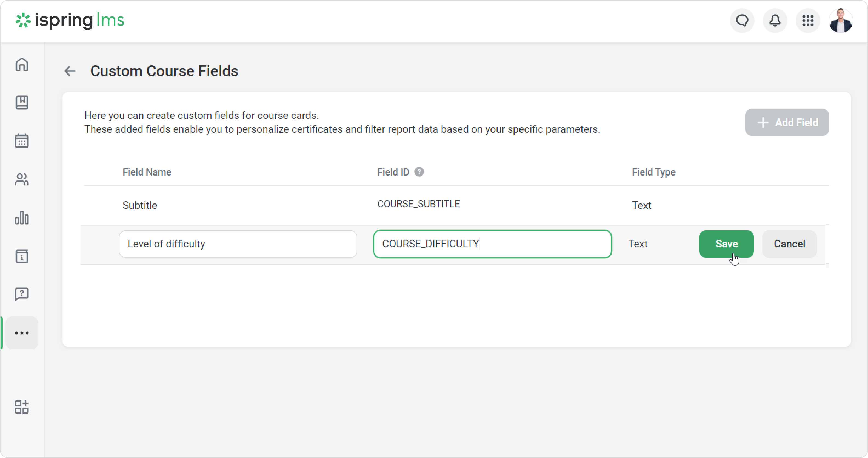Cancel the new field editing

point(789,244)
